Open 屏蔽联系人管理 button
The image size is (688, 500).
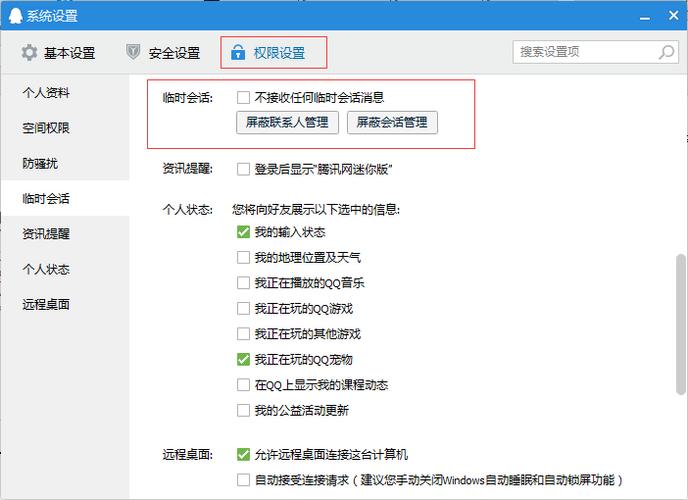pos(287,122)
